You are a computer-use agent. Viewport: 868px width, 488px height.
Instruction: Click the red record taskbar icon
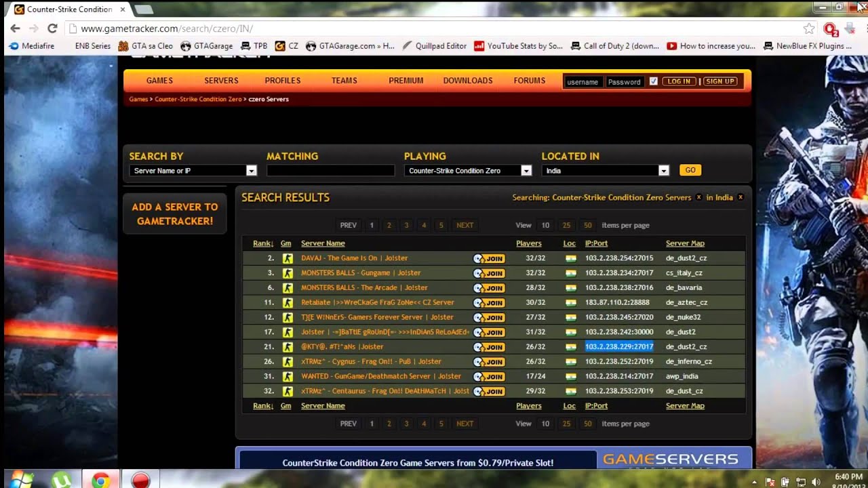tap(140, 480)
